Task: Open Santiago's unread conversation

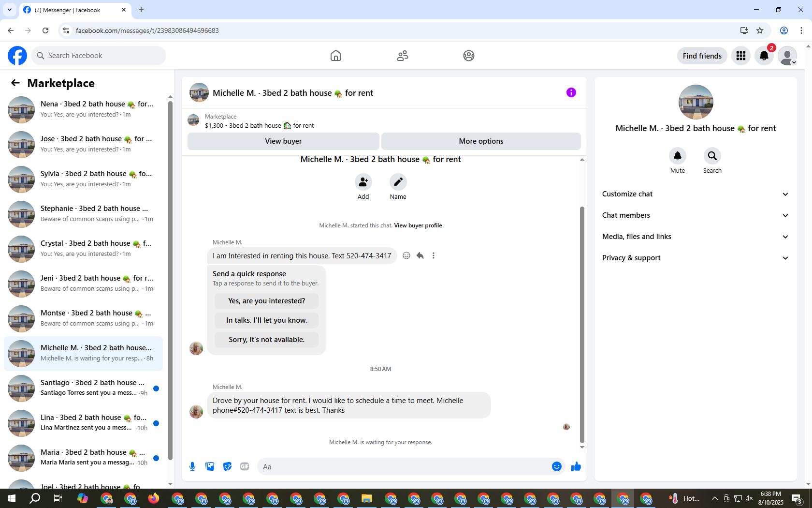Action: click(83, 388)
